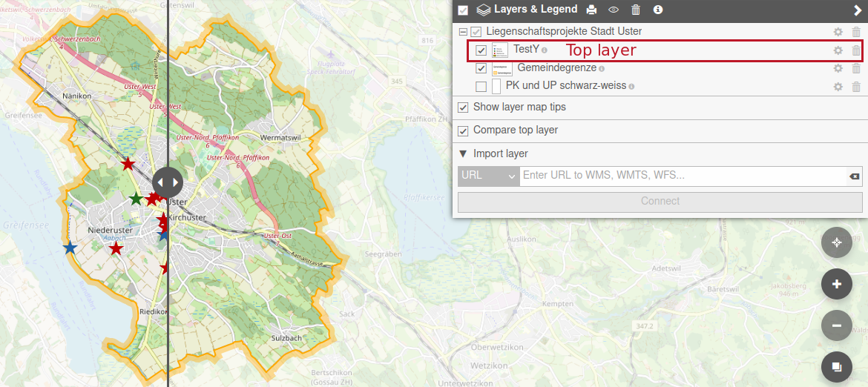This screenshot has height=387, width=868.
Task: Click the eye icon in Layers header
Action: pyautogui.click(x=614, y=10)
